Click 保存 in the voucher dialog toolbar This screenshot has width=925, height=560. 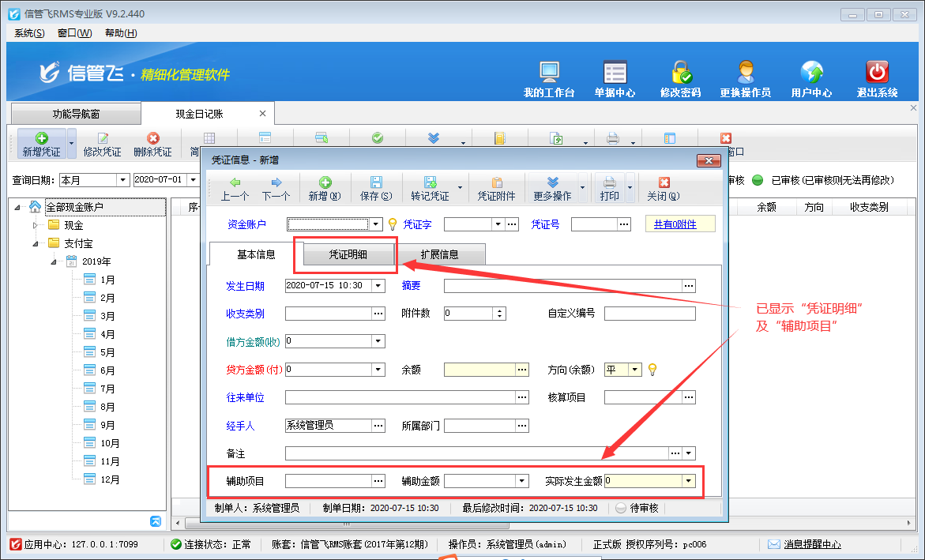pyautogui.click(x=375, y=189)
